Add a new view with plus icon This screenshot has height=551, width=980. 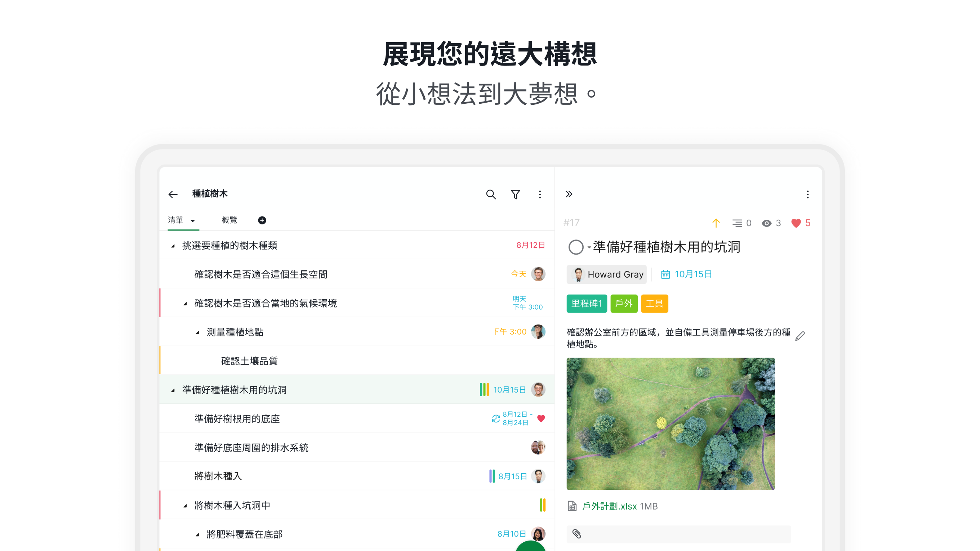click(x=262, y=220)
